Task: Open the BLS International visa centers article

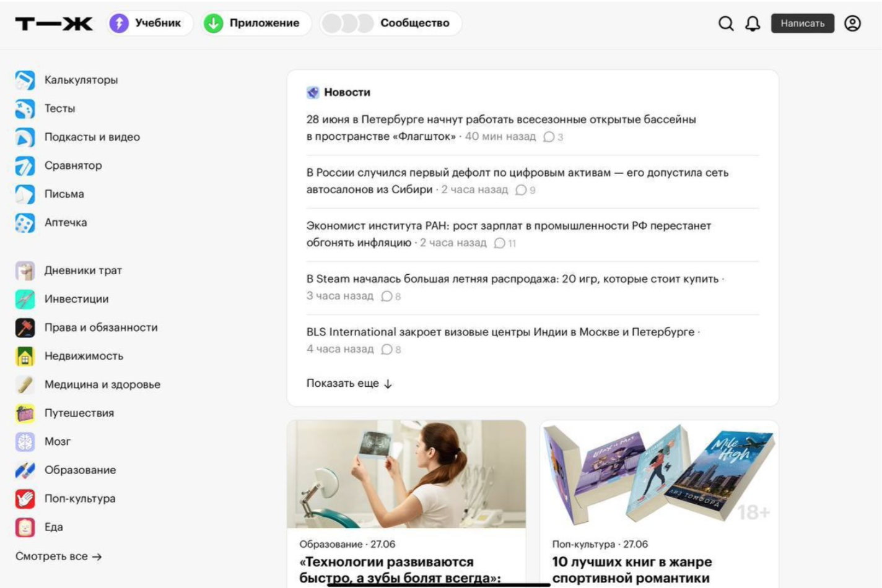Action: (500, 332)
